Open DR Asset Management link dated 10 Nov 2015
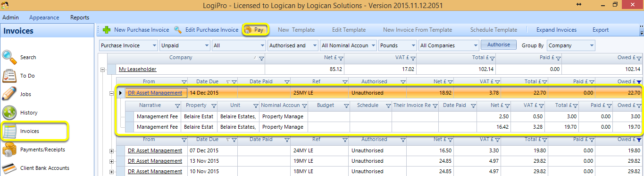The height and width of the screenshot is (176, 644). (x=155, y=171)
